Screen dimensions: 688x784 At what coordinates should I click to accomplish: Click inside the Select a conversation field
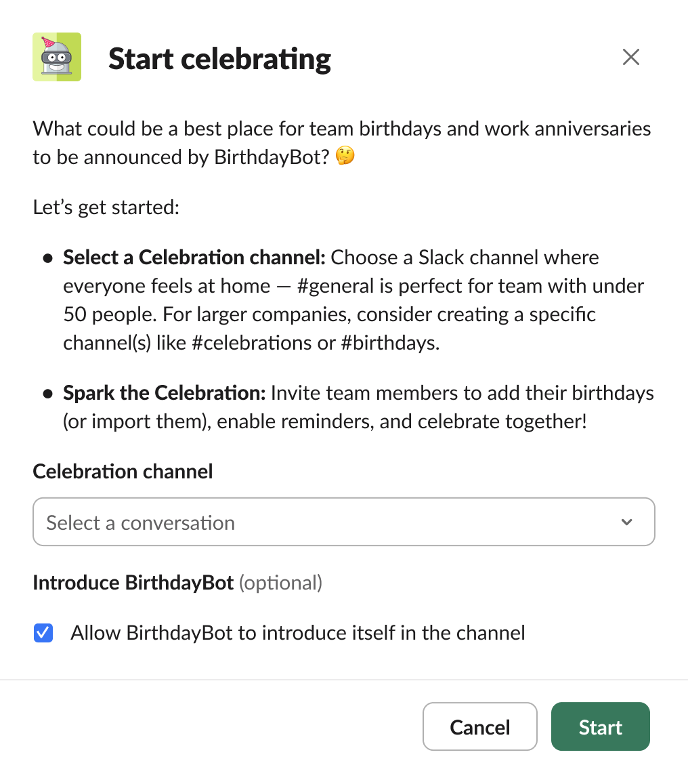pos(271,522)
